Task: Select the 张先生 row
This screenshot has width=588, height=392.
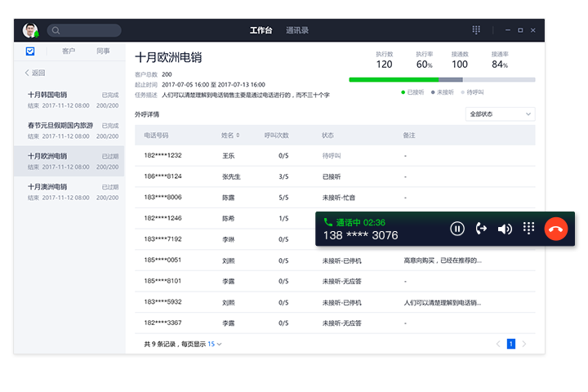Action: tap(335, 176)
